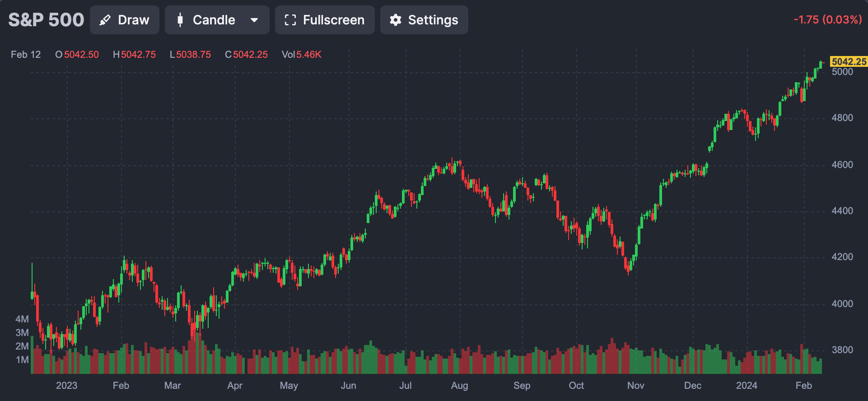Click the high value 5042.75

(138, 55)
